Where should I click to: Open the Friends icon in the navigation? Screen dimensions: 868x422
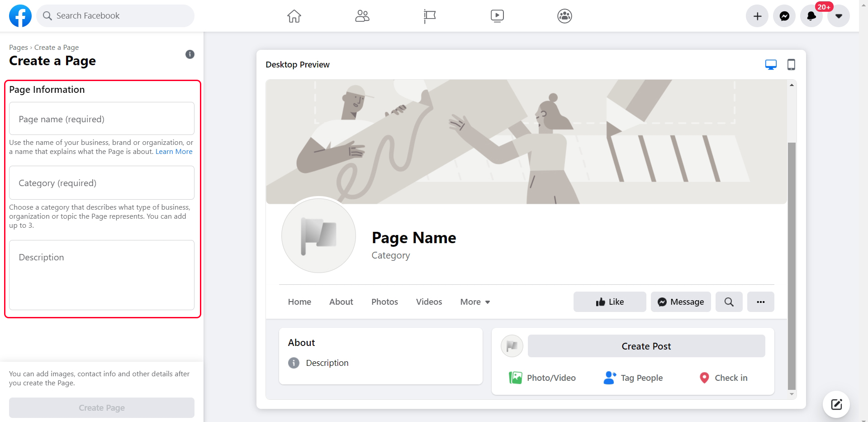click(362, 15)
